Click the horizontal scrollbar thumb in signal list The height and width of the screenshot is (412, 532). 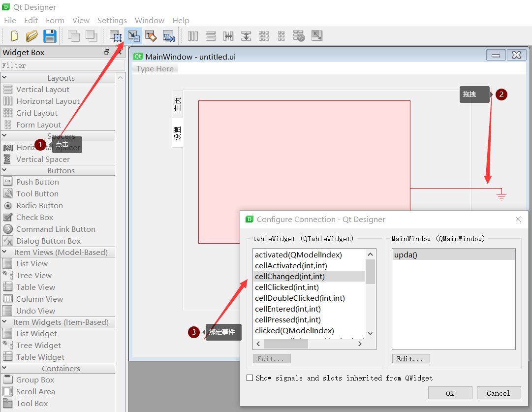285,344
